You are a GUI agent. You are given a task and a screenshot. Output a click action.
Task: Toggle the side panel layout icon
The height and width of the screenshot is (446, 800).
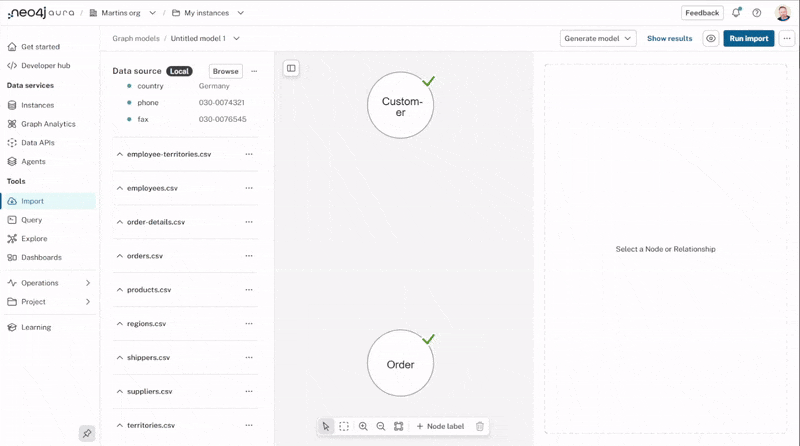pyautogui.click(x=291, y=68)
